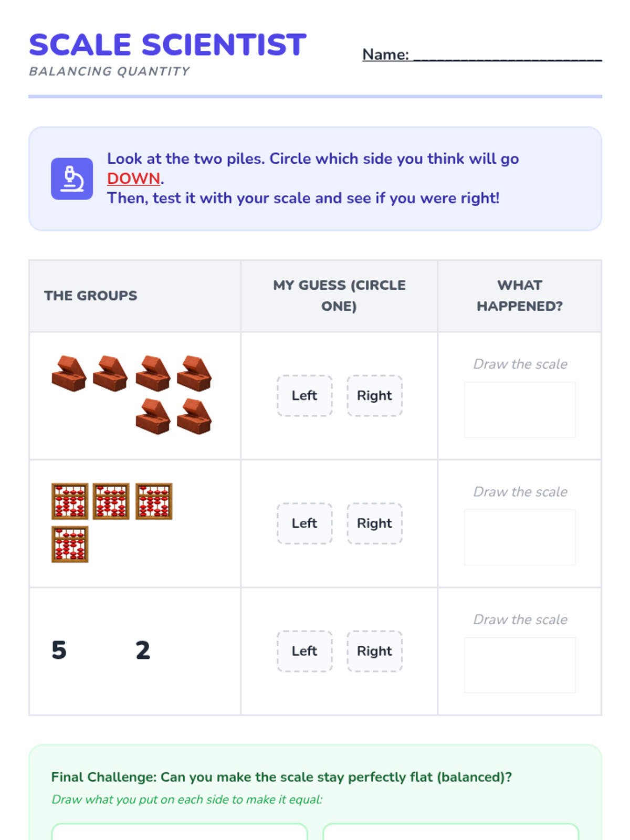This screenshot has height=840, width=630.
Task: Click the number 5 in the groups column
Action: (59, 650)
